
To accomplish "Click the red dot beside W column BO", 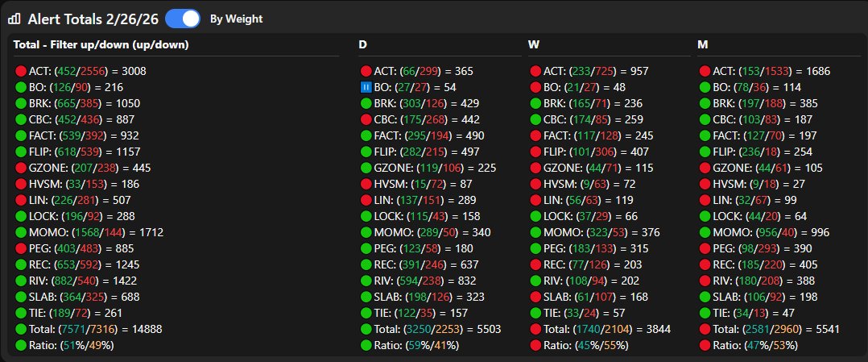I will (x=535, y=87).
